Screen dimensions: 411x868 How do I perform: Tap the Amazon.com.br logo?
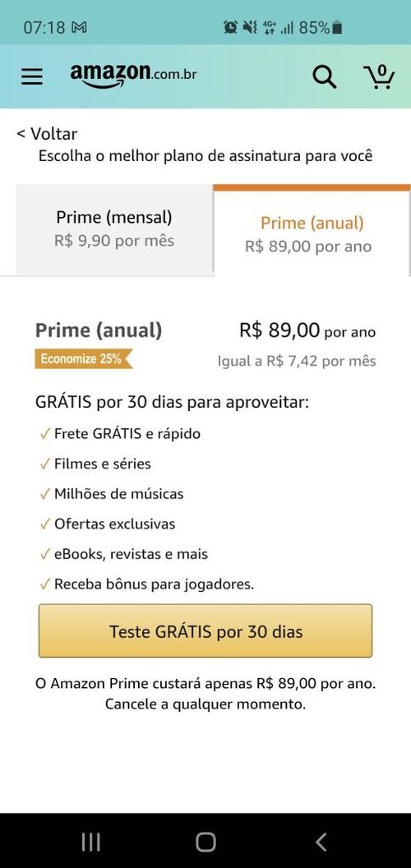(x=133, y=76)
